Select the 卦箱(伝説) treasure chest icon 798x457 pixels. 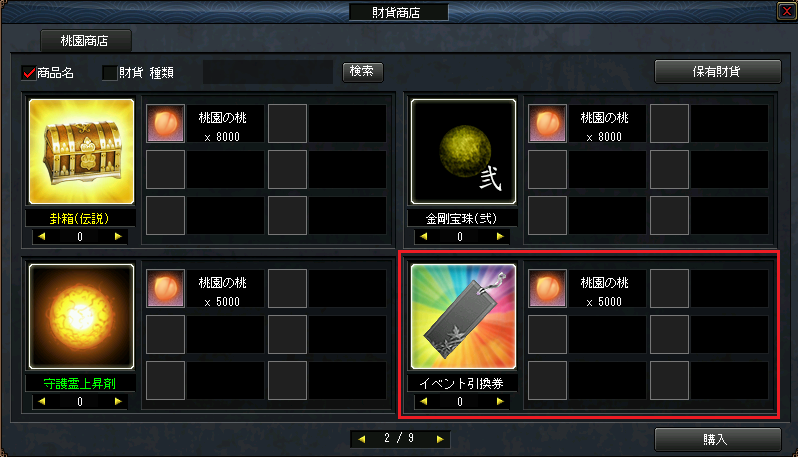click(x=81, y=152)
